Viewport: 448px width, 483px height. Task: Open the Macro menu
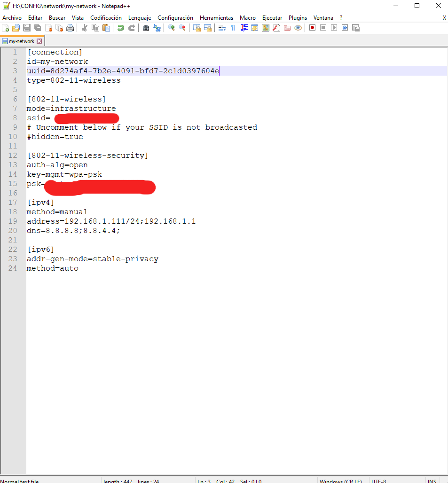pos(248,18)
